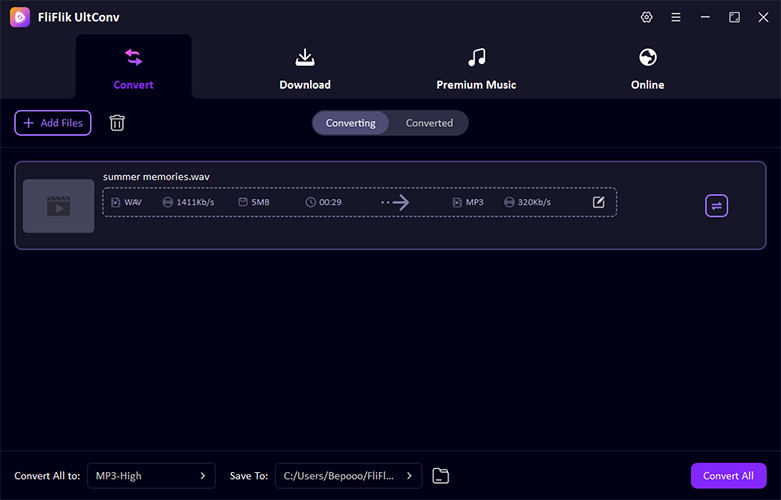Viewport: 781px width, 500px height.
Task: Open the output folder icon
Action: (x=441, y=476)
